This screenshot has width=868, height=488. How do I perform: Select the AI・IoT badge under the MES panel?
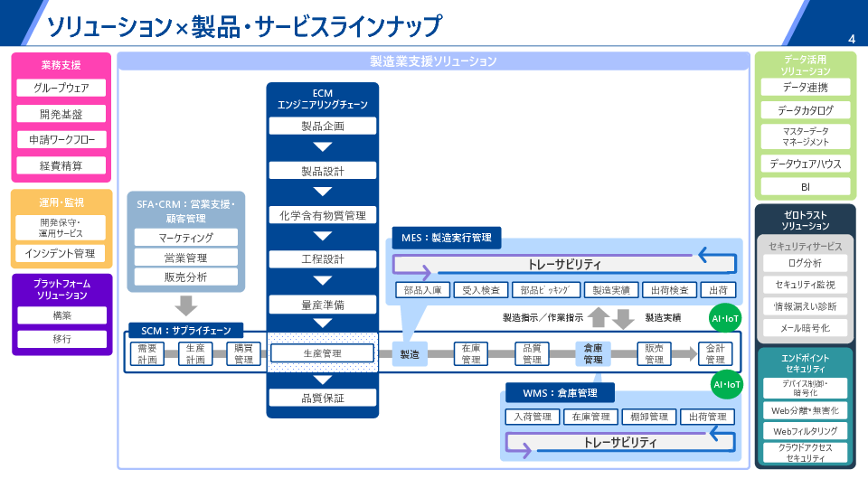(726, 318)
